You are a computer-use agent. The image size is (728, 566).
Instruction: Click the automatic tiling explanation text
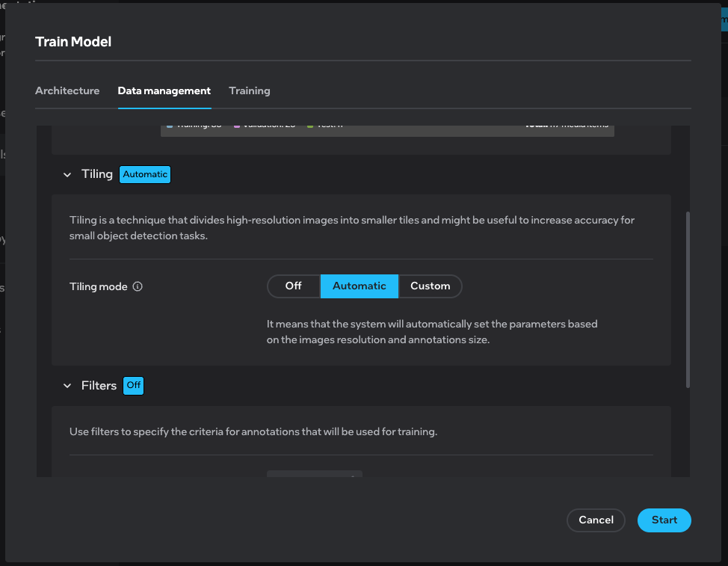(x=432, y=332)
